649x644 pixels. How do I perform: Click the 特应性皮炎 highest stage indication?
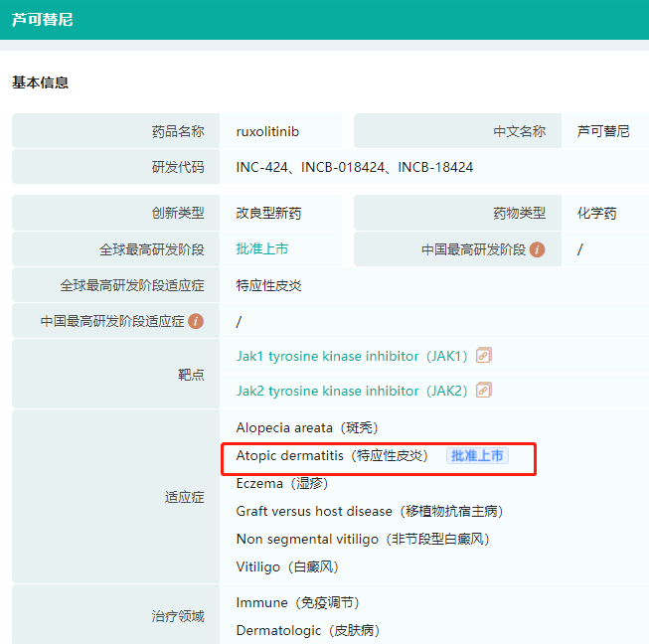tap(268, 285)
